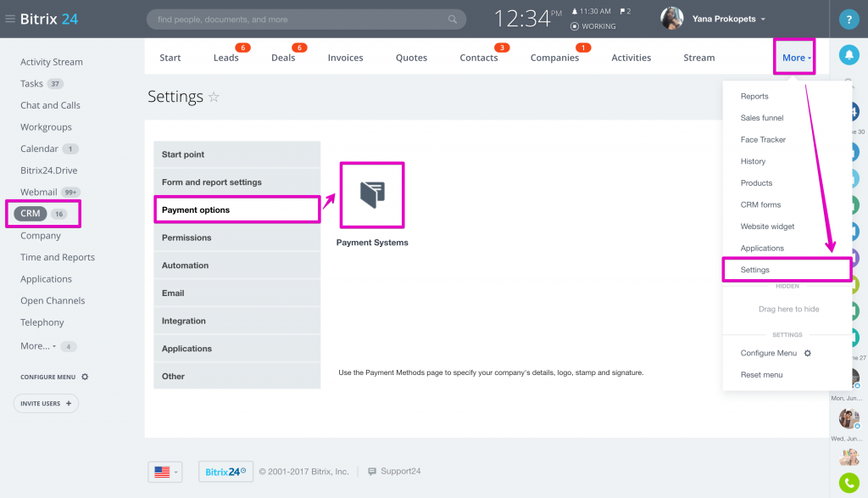Open Integration settings section
This screenshot has height=498, width=868.
click(x=237, y=321)
